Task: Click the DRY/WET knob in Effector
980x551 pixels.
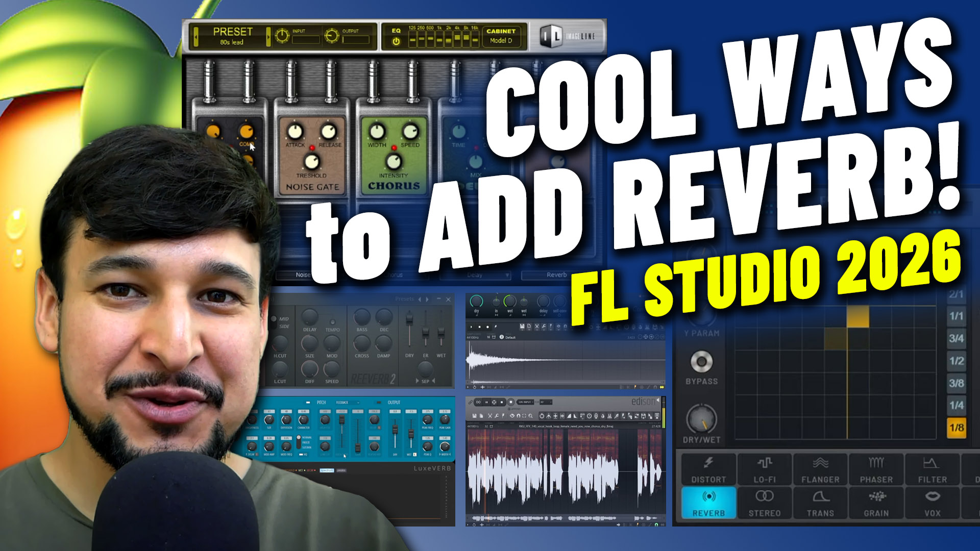Action: click(x=701, y=419)
